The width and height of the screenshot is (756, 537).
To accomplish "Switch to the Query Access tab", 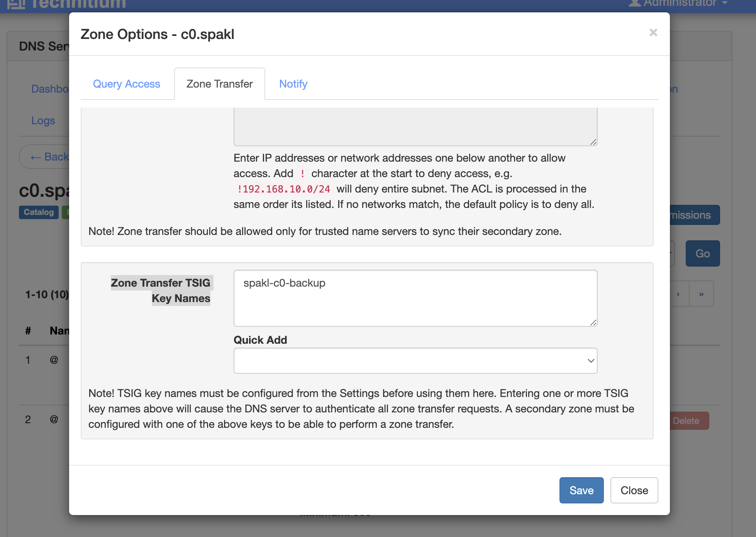I will coord(126,84).
